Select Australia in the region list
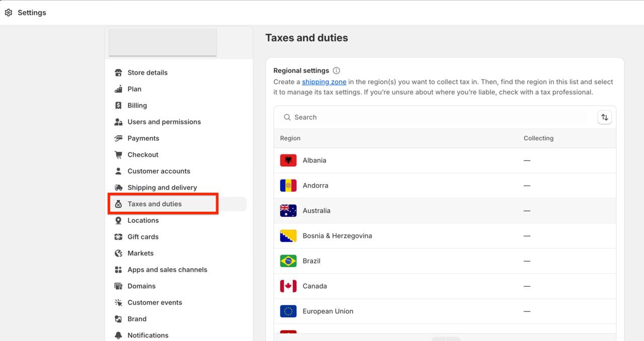 (x=316, y=211)
